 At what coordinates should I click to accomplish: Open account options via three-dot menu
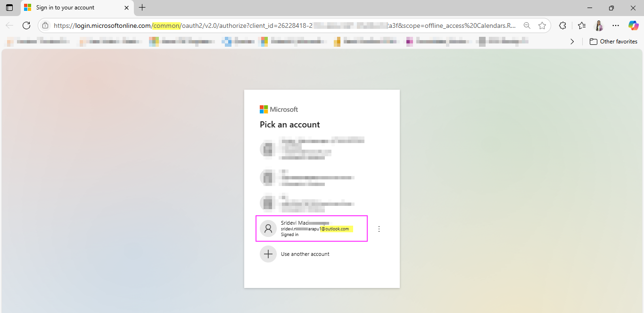(379, 228)
